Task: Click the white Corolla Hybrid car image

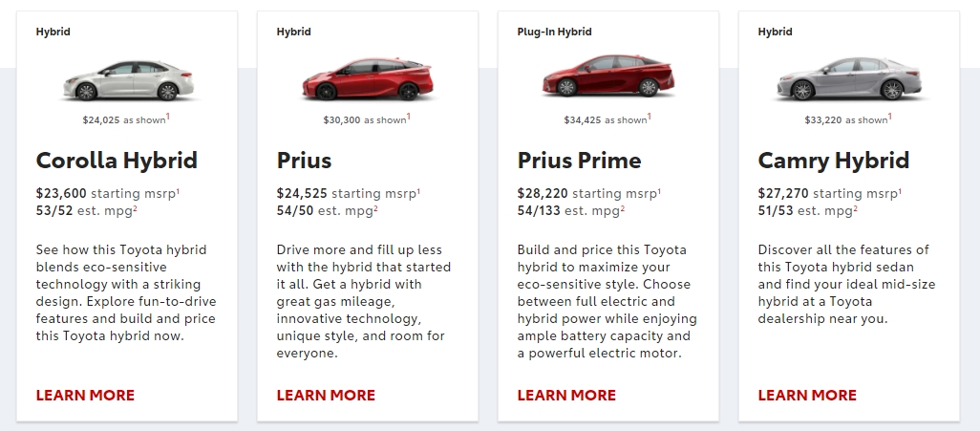Action: coord(128,80)
